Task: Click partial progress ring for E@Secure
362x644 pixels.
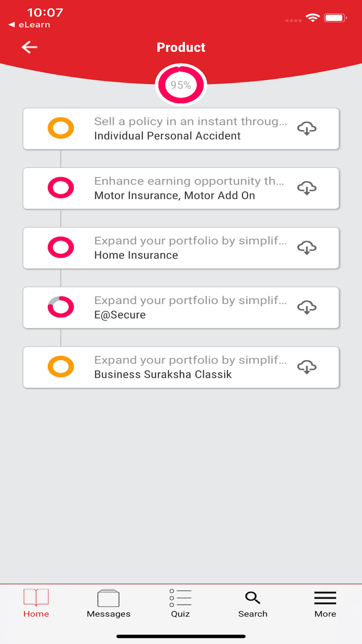Action: (x=61, y=307)
